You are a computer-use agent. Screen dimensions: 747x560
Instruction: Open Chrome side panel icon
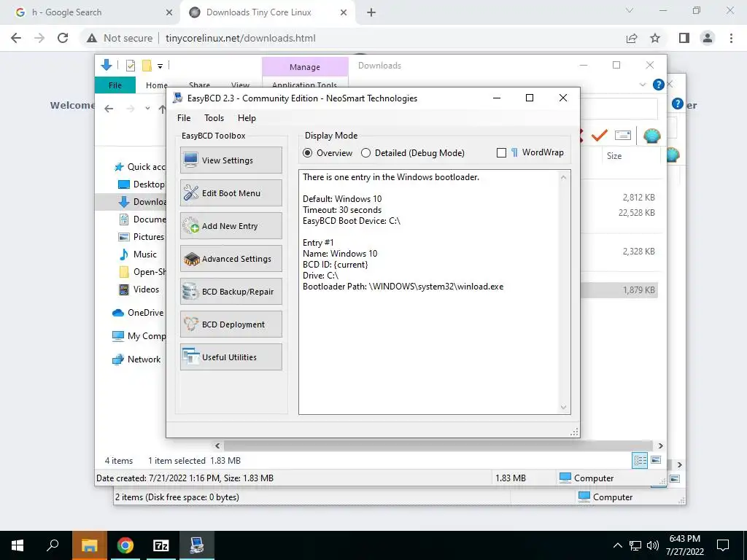tap(684, 38)
